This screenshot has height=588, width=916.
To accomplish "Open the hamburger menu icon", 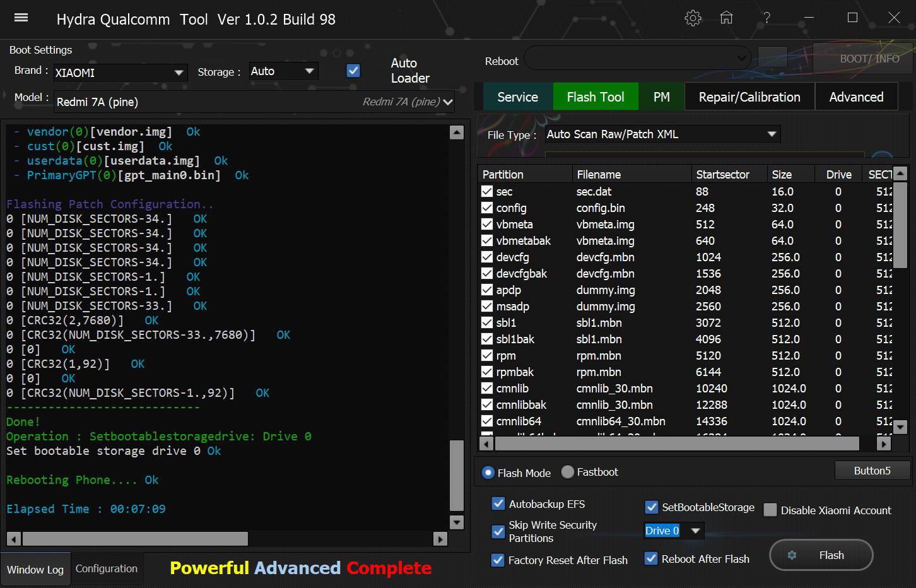I will tap(21, 18).
